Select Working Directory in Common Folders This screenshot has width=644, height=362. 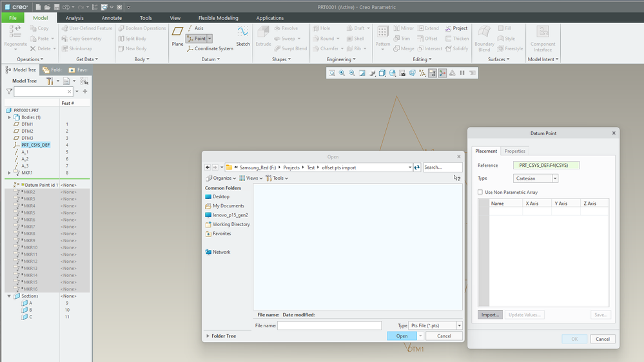pyautogui.click(x=231, y=224)
